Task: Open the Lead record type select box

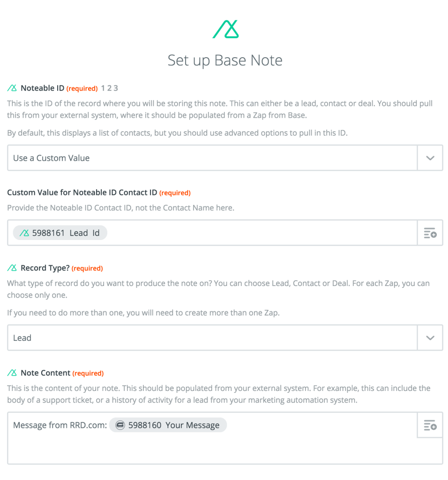Action: tap(212, 337)
